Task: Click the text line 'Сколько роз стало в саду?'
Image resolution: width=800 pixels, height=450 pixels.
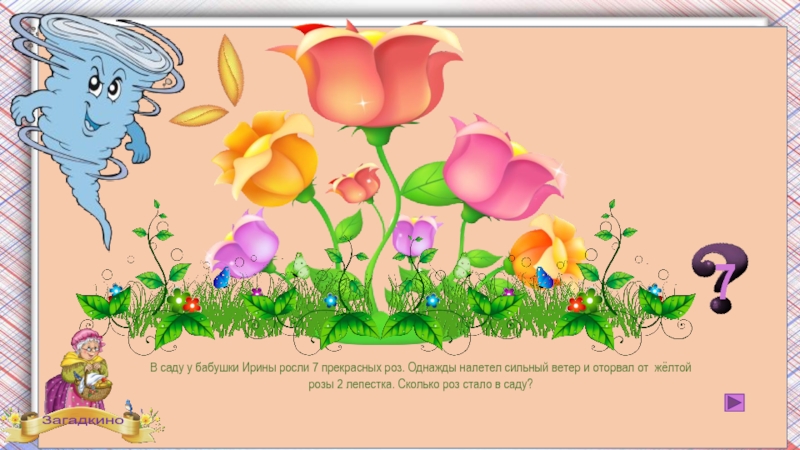Action: 465,384
